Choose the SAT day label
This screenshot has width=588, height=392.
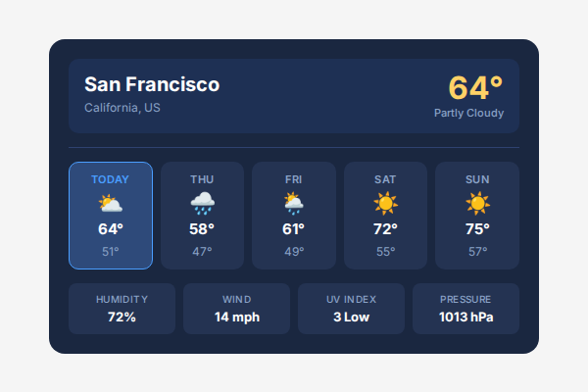pyautogui.click(x=385, y=179)
